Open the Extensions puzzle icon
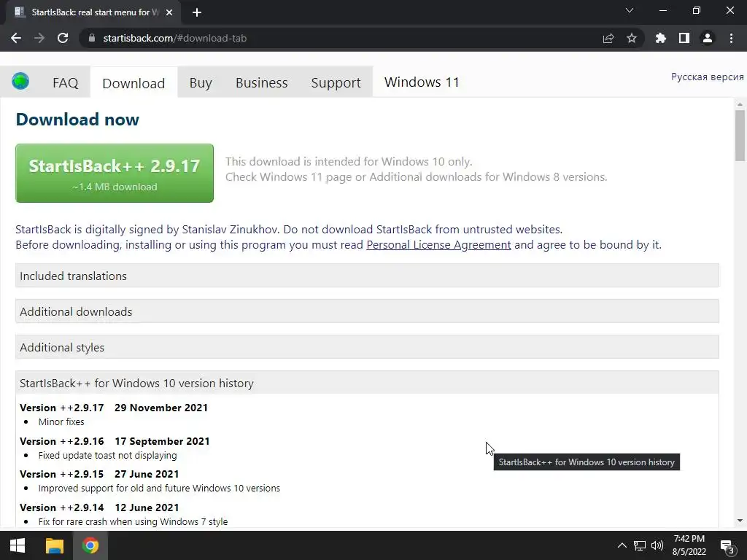Viewport: 747px width, 560px height. pos(661,38)
